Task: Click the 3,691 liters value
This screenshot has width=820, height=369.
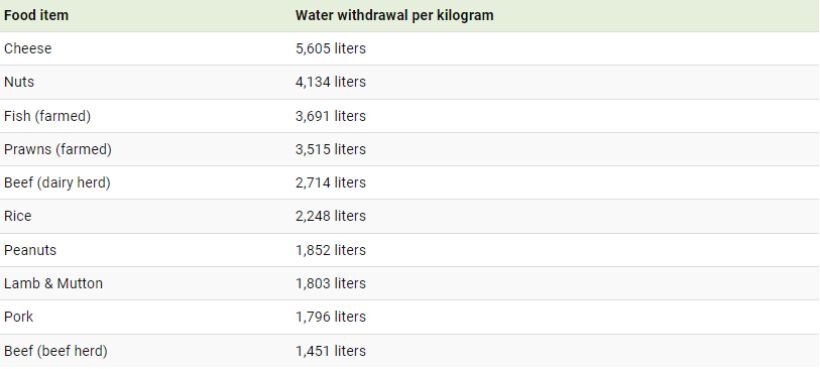Action: [331, 116]
